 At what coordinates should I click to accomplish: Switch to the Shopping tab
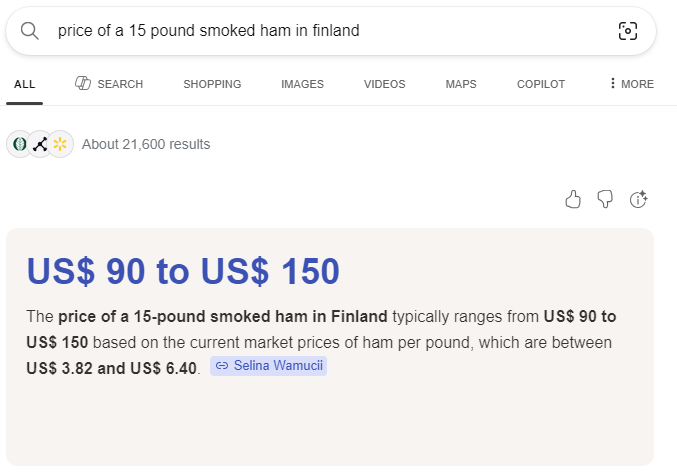click(212, 84)
